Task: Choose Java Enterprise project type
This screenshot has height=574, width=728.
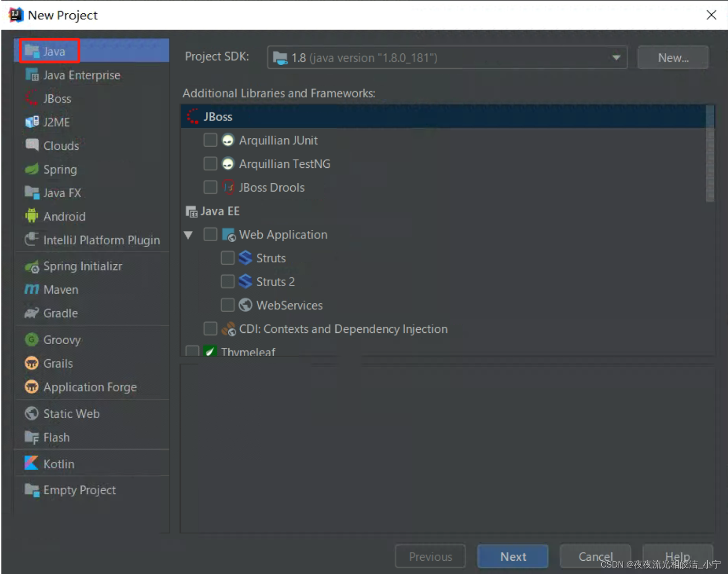Action: pyautogui.click(x=92, y=75)
